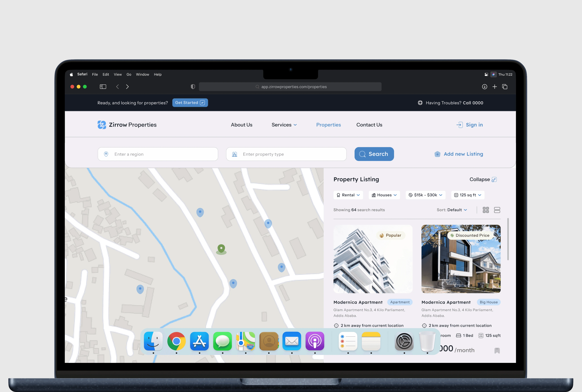Click Zirrow Properties logo

127,125
